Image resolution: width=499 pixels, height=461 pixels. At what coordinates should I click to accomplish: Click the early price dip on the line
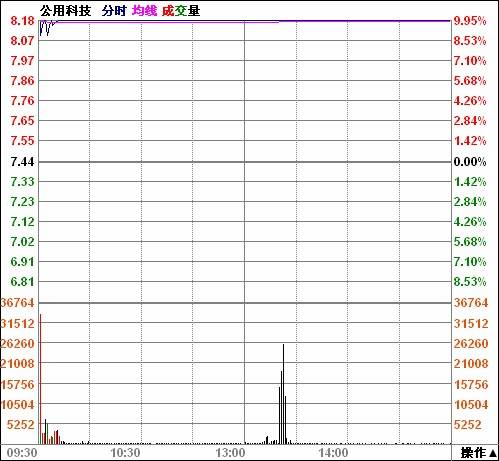41,33
